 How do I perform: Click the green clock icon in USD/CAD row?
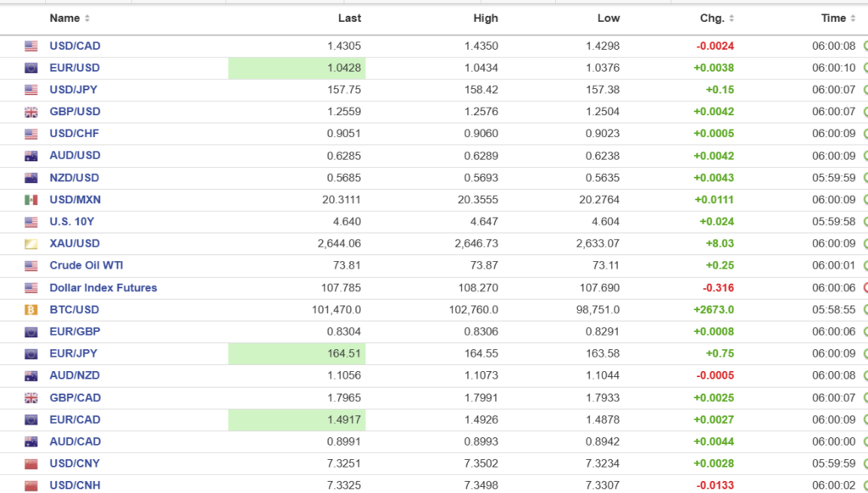click(865, 46)
